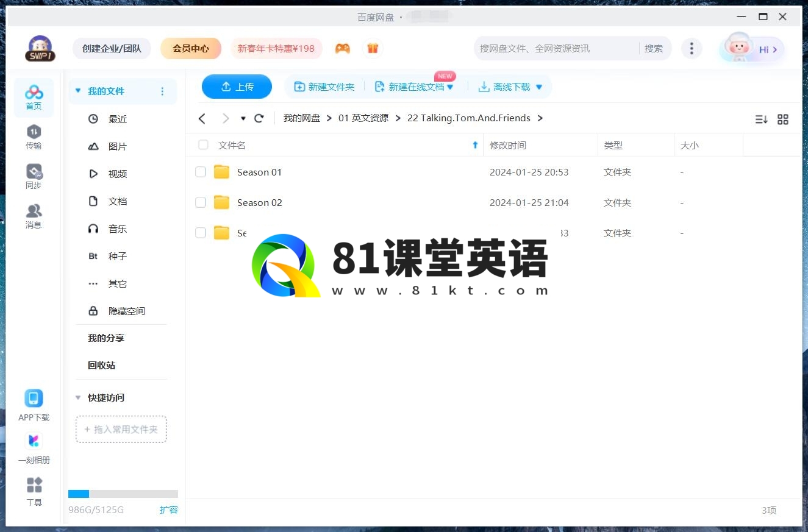Click 创建企业/团队 button

[112, 48]
